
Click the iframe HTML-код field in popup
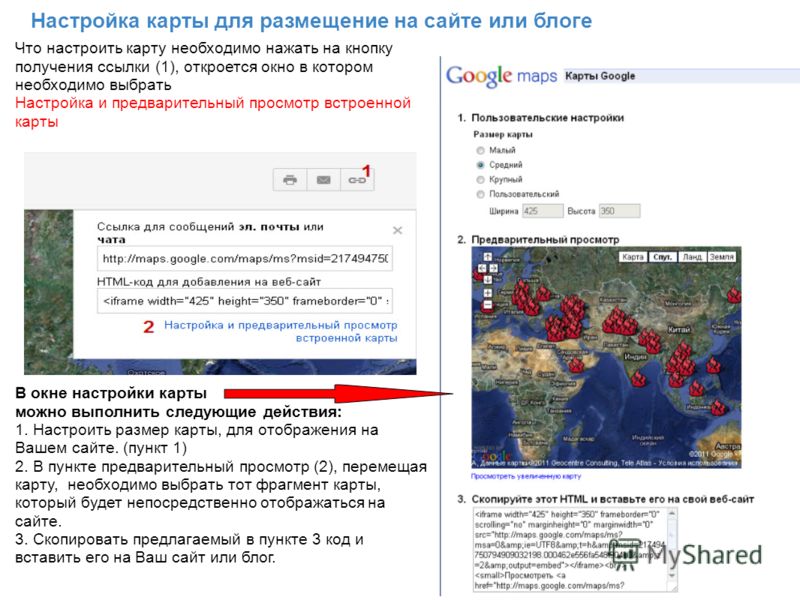(x=245, y=301)
